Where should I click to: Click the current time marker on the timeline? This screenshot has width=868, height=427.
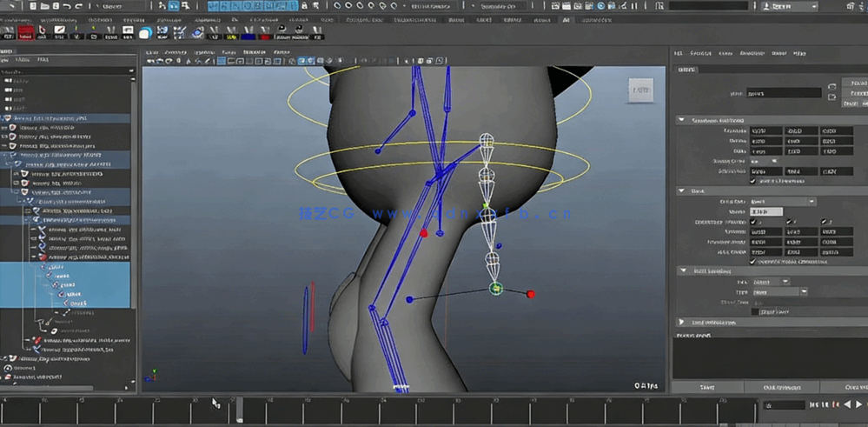239,410
